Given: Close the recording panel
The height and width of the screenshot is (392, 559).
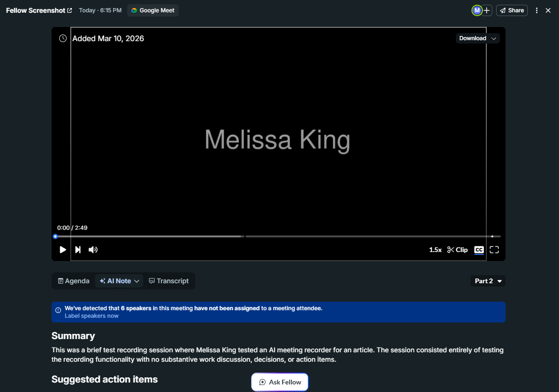Looking at the screenshot, I should point(548,10).
